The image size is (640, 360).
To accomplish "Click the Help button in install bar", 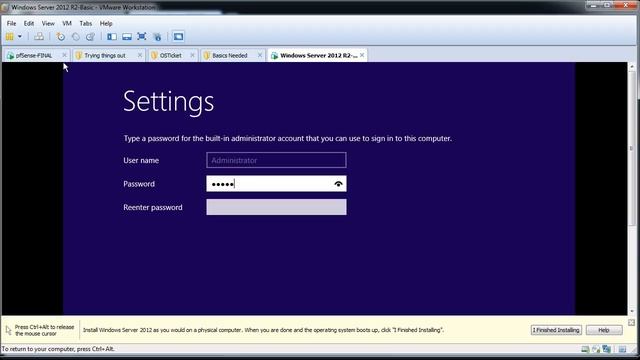I will pos(604,330).
